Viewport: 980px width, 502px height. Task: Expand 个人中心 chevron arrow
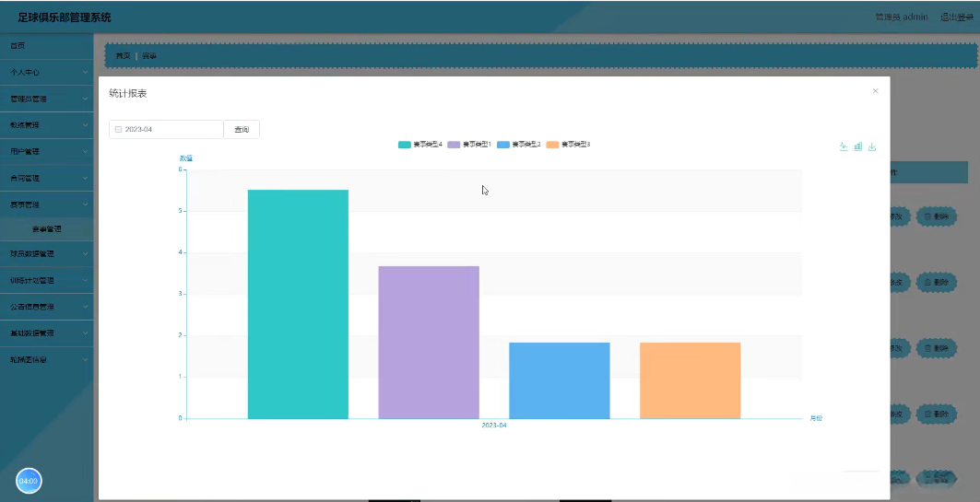[x=86, y=73]
